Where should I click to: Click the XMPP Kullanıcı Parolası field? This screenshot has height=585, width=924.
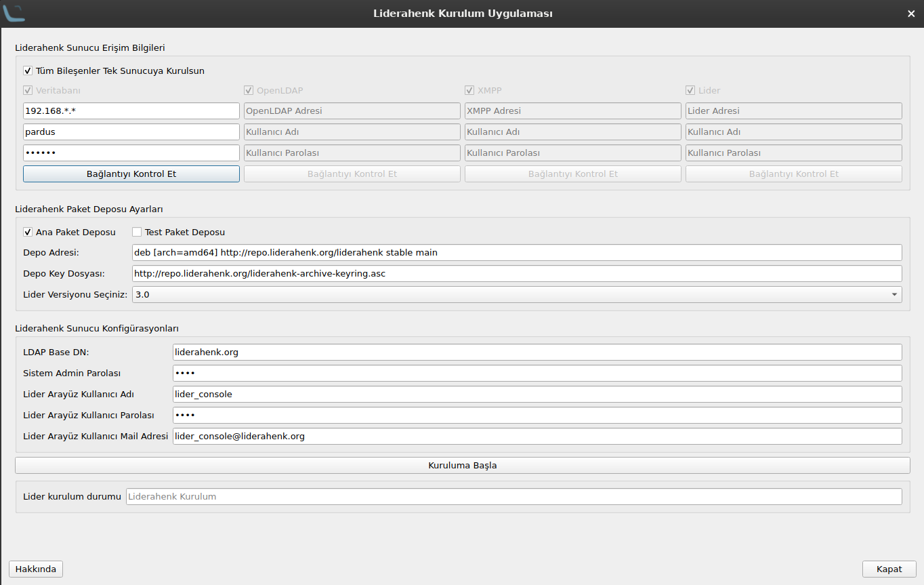(x=573, y=153)
